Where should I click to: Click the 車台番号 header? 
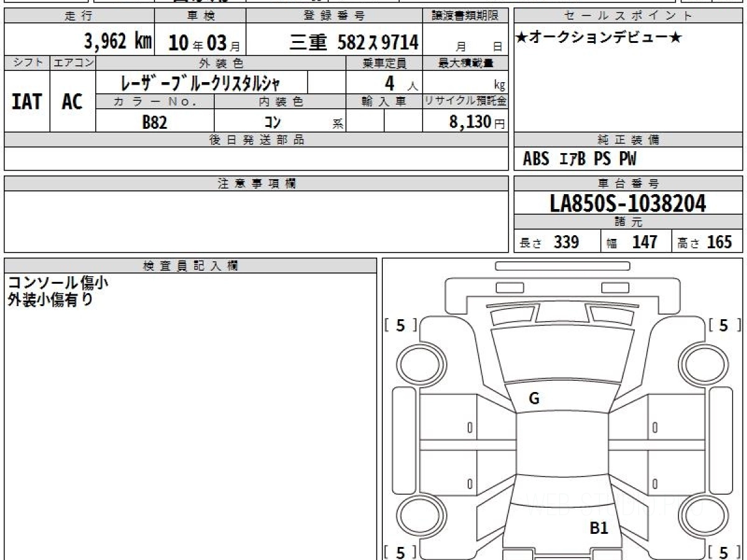click(628, 184)
